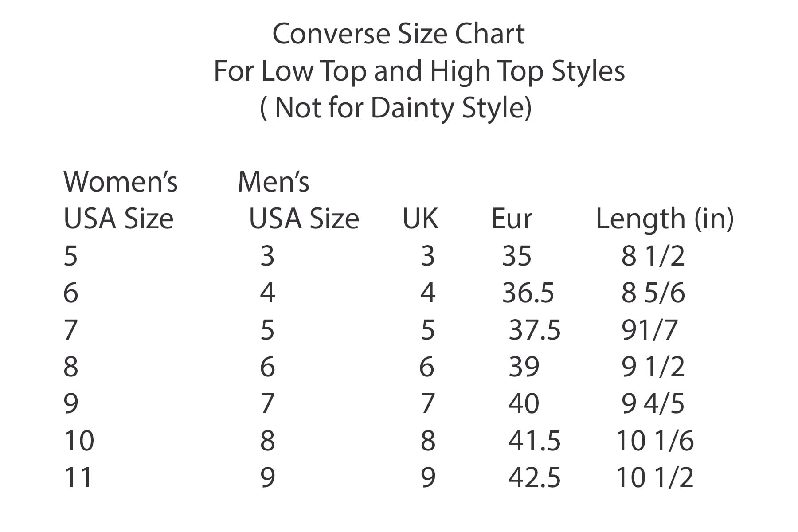
Task: Select the Women's USA Size header
Action: point(120,200)
